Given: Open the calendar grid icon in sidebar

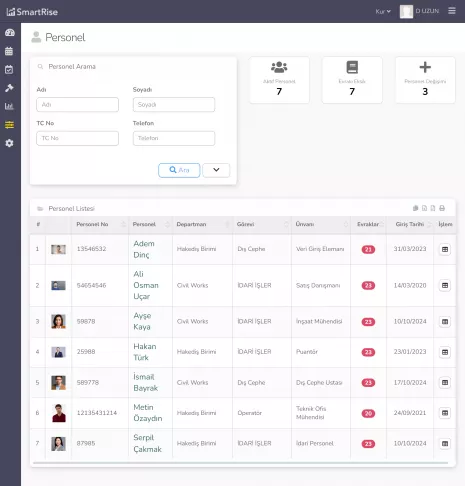Looking at the screenshot, I should coord(9,51).
